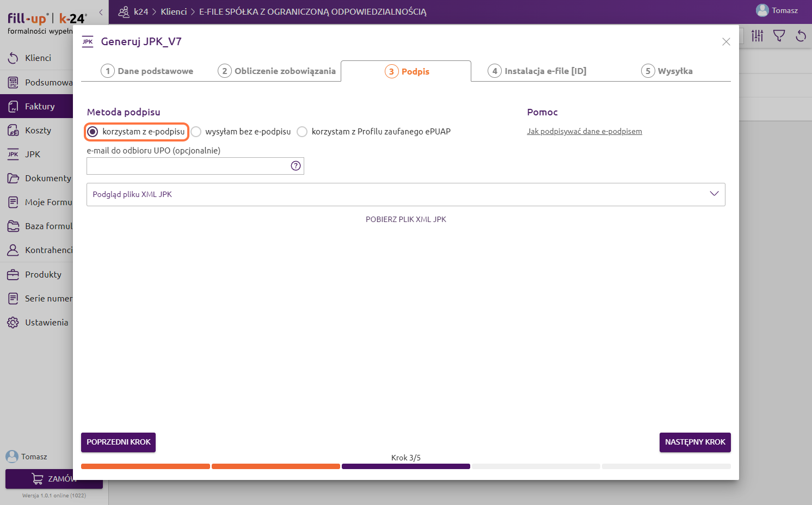Screen dimensions: 812x505
Task: Click the UPO e-mail input field
Action: pyautogui.click(x=188, y=166)
